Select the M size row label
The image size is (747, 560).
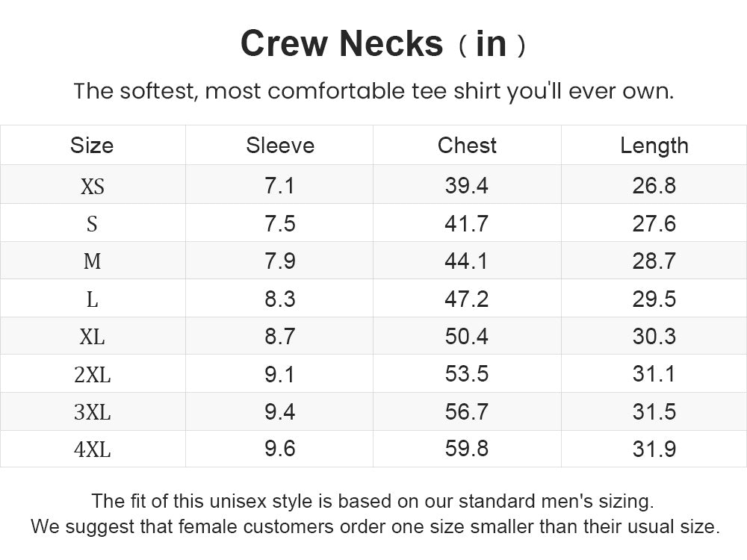click(92, 261)
